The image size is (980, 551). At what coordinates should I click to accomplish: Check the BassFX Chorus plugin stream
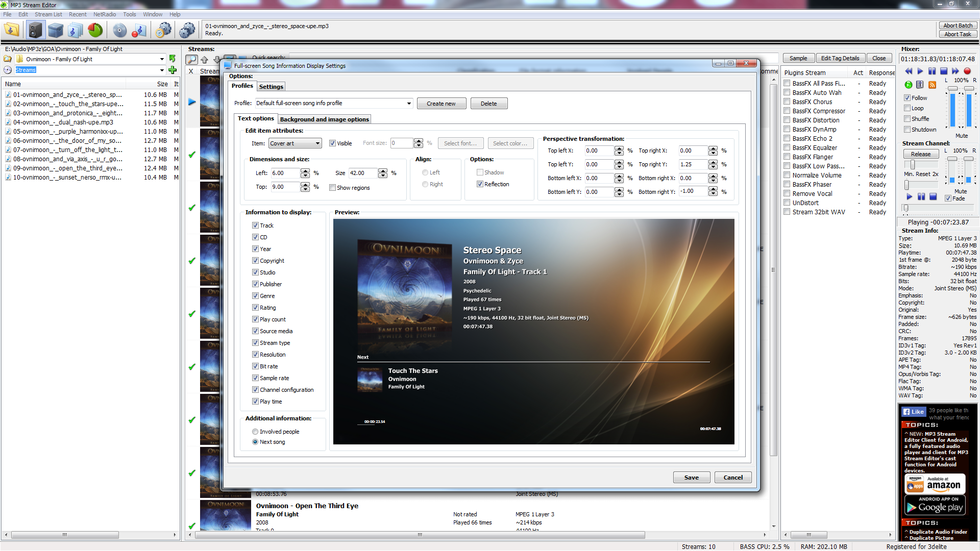point(788,102)
